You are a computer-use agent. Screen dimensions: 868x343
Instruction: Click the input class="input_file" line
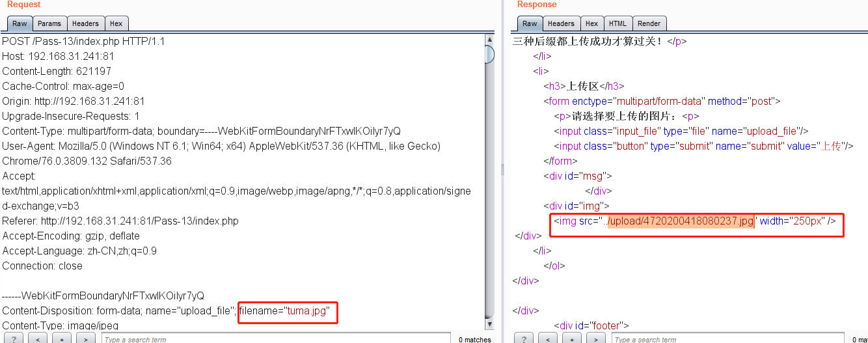click(681, 131)
